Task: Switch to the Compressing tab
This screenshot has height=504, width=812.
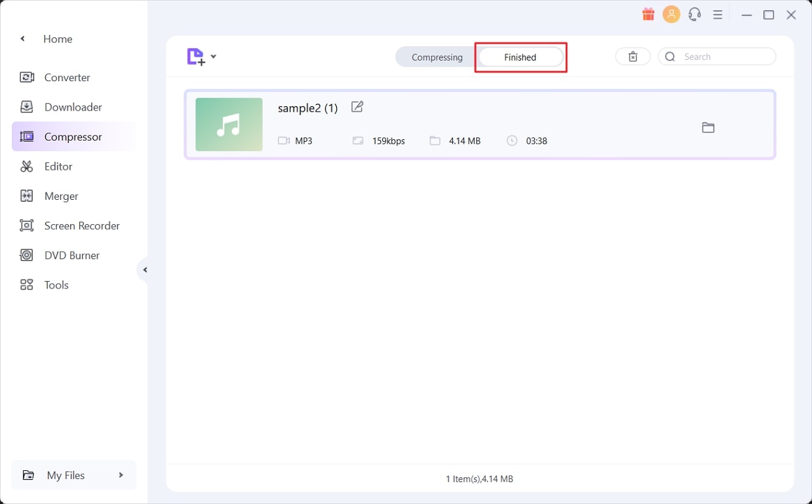Action: [x=437, y=57]
